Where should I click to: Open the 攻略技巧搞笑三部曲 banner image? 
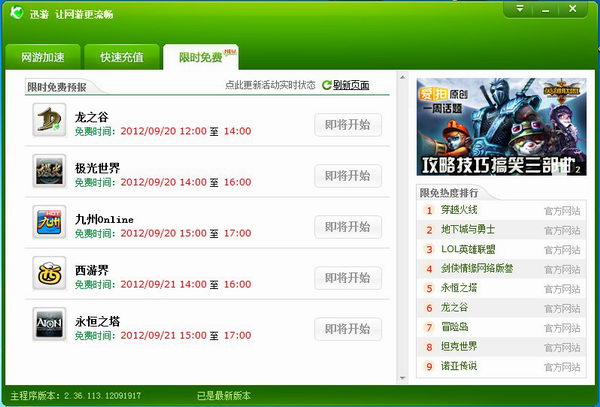point(501,127)
